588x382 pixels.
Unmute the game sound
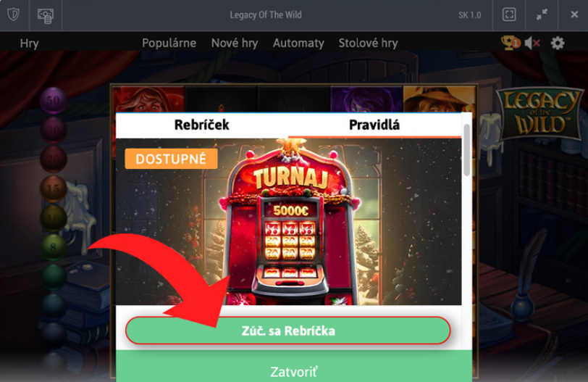[x=532, y=43]
